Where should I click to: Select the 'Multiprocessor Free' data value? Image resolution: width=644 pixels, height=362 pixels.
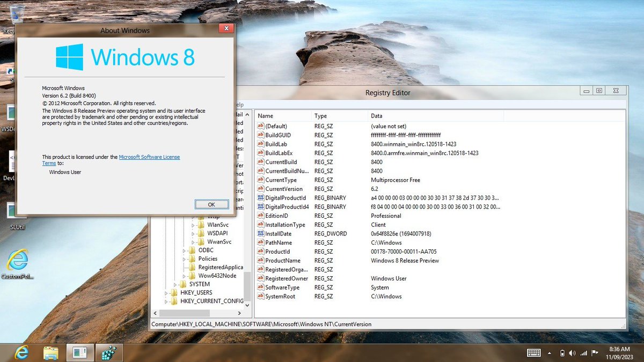coord(396,180)
